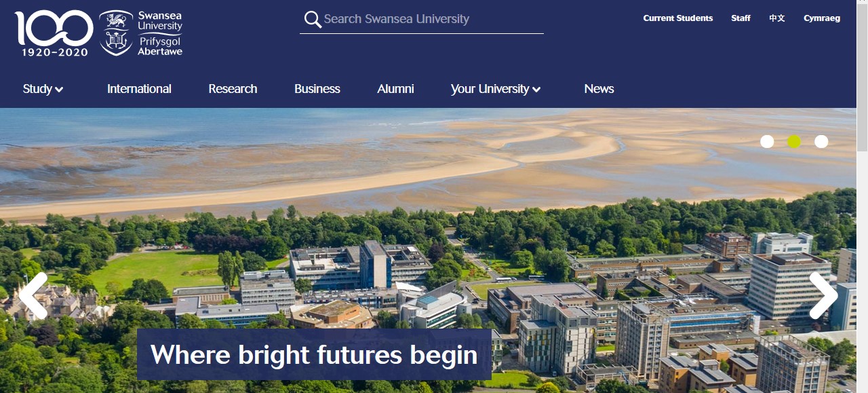The height and width of the screenshot is (393, 868).
Task: Go to previous slide with left arrow
Action: [x=33, y=296]
